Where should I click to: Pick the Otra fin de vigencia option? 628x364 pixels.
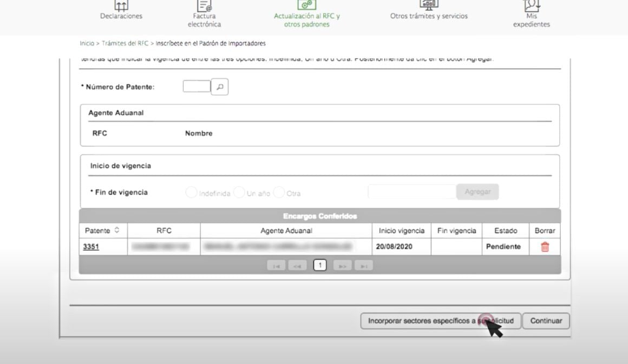[279, 193]
